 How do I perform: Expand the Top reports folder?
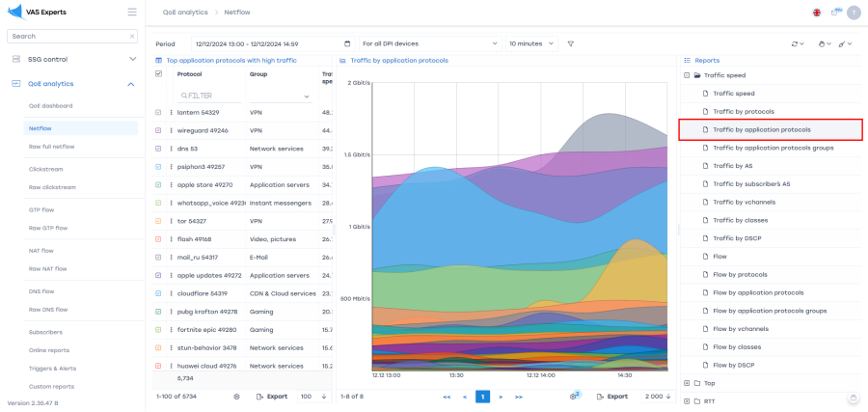click(686, 383)
